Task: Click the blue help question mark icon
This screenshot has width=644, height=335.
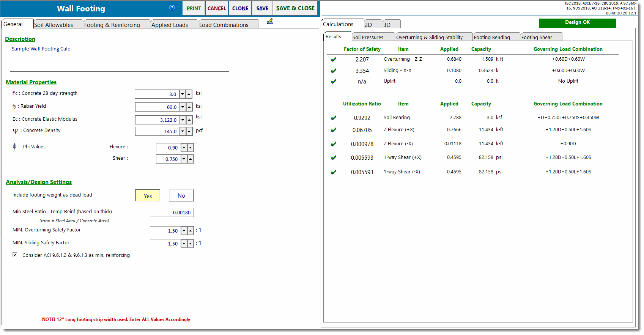Action: [172, 8]
